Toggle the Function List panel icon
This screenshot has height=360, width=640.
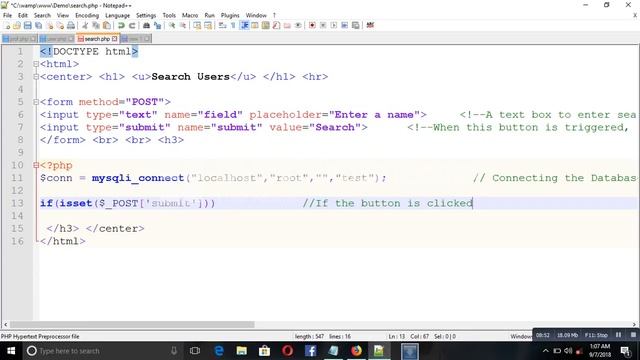(276, 25)
